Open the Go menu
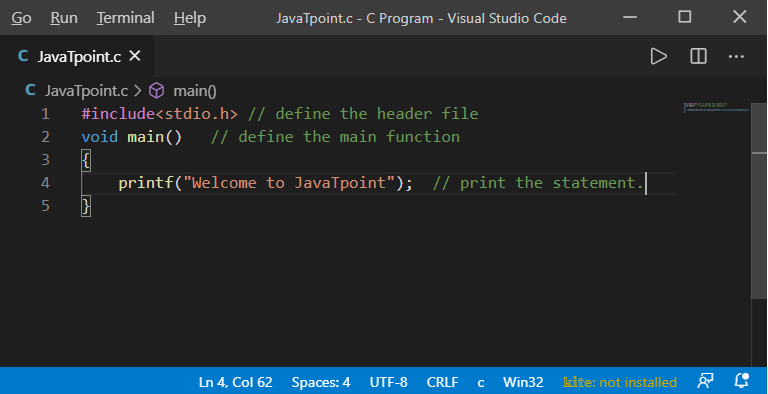The width and height of the screenshot is (768, 394). tap(22, 18)
